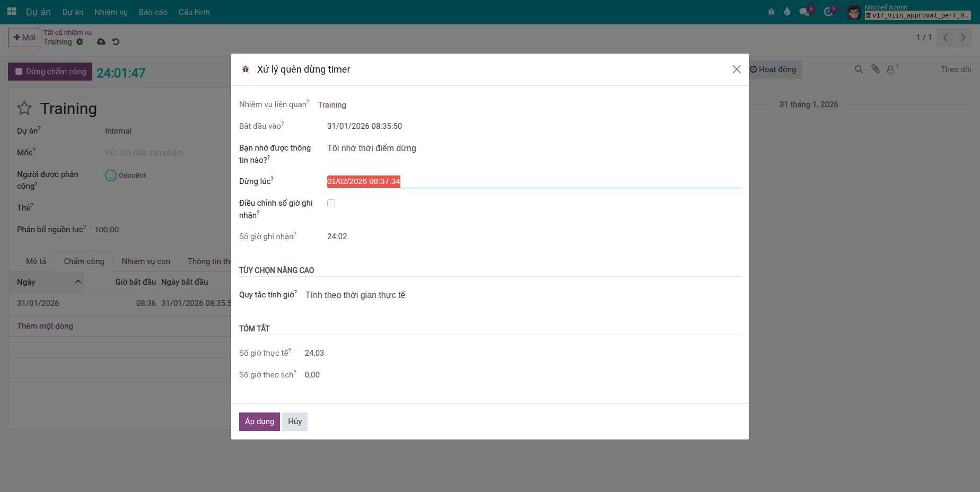Enable 'Điều chỉnh số giờ ghi nhận' checkbox
The height and width of the screenshot is (492, 980).
331,204
